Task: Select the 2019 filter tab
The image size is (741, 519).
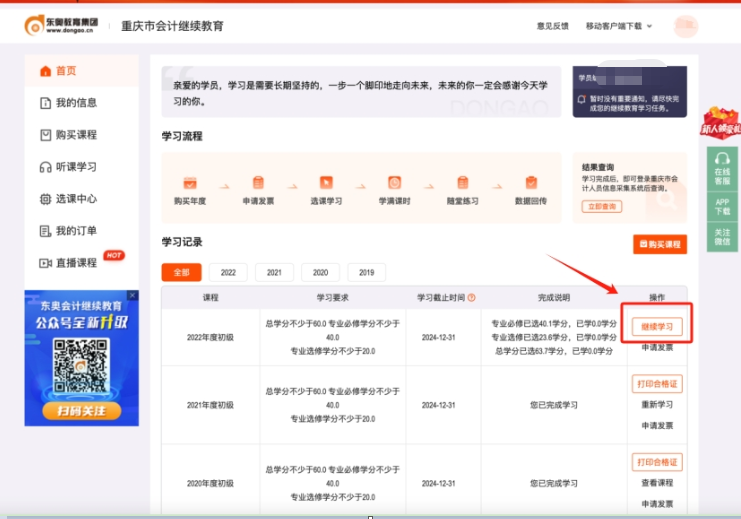Action: (366, 273)
